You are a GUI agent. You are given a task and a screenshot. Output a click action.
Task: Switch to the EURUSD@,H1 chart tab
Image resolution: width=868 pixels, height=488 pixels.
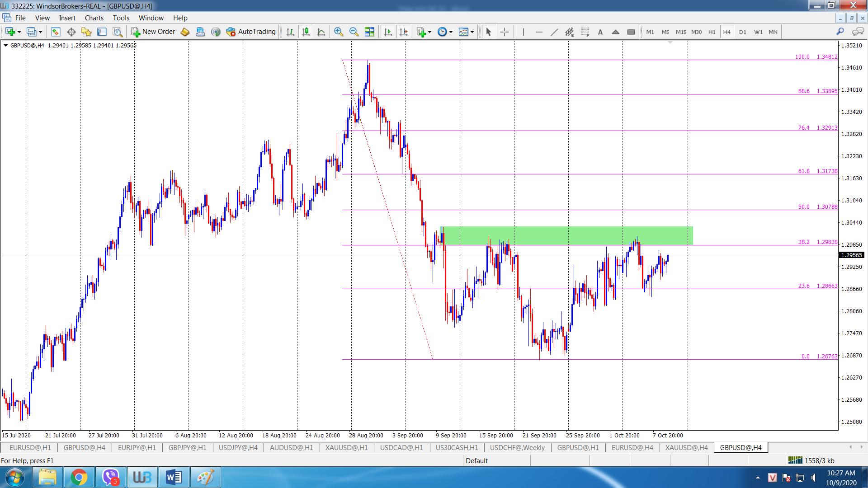point(30,447)
